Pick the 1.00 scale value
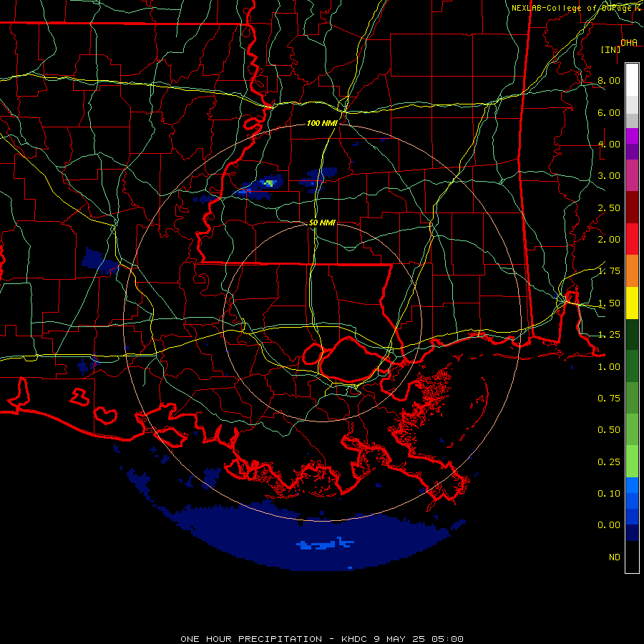This screenshot has height=644, width=644. 609,367
